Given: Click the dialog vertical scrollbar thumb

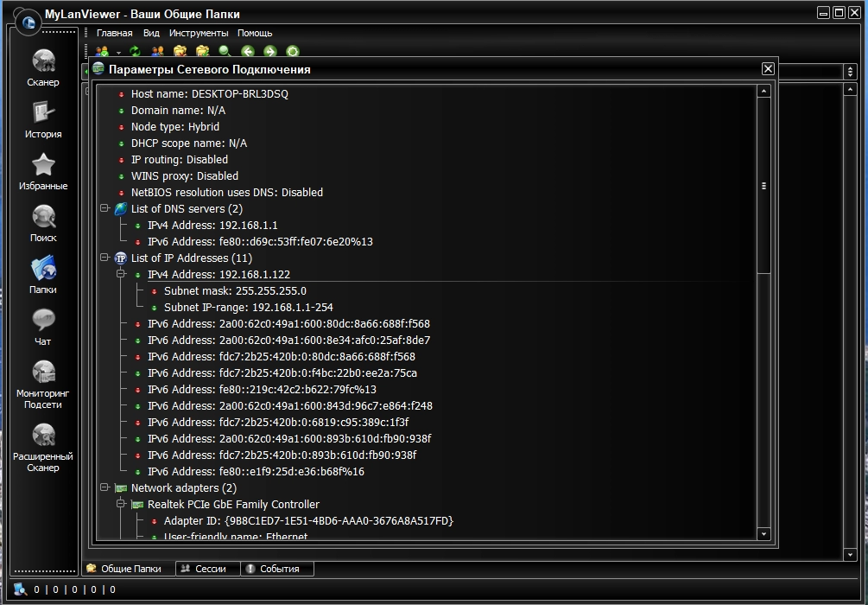Looking at the screenshot, I should point(764,186).
